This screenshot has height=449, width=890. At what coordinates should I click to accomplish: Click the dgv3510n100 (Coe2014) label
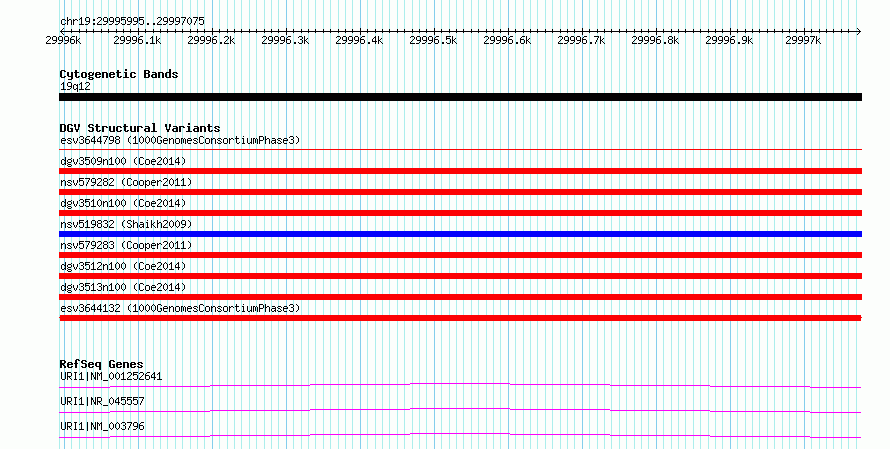coord(123,203)
